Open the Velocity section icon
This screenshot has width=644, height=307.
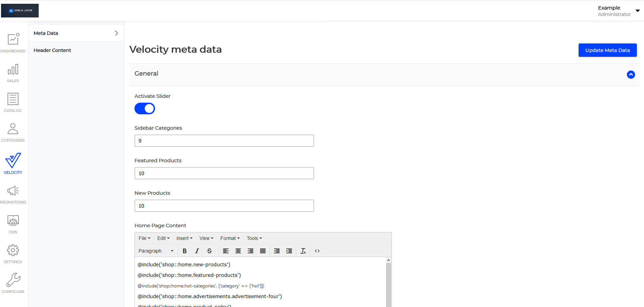pyautogui.click(x=13, y=160)
